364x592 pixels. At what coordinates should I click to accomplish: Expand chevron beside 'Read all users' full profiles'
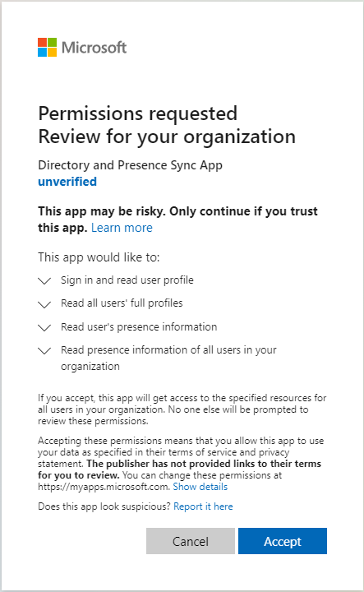coord(44,304)
